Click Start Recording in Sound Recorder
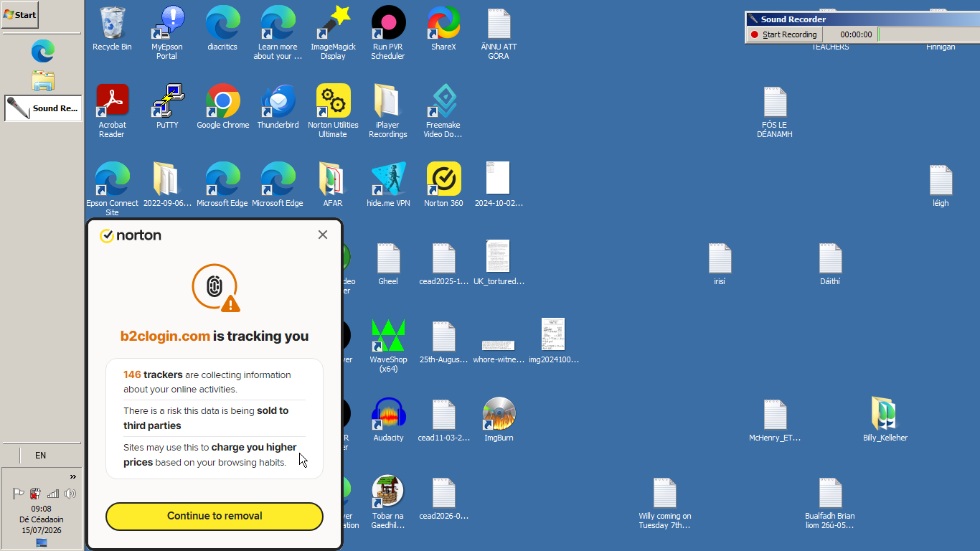This screenshot has height=551, width=980. pos(783,34)
